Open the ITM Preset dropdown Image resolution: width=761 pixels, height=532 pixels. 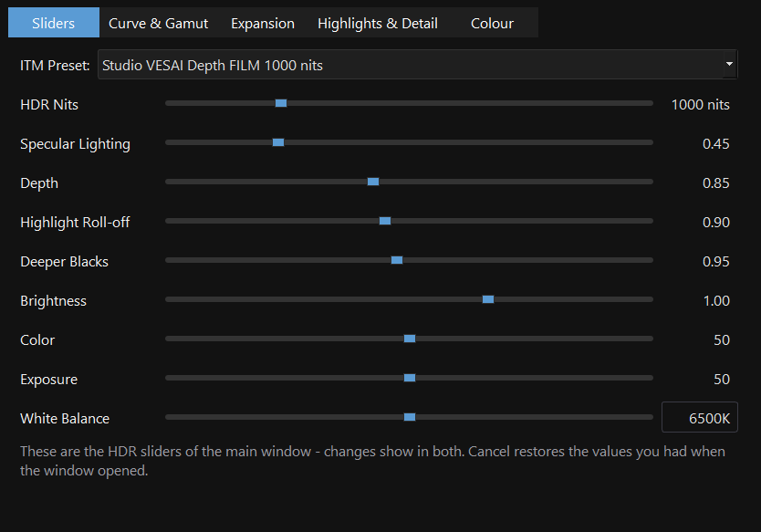[x=417, y=65]
